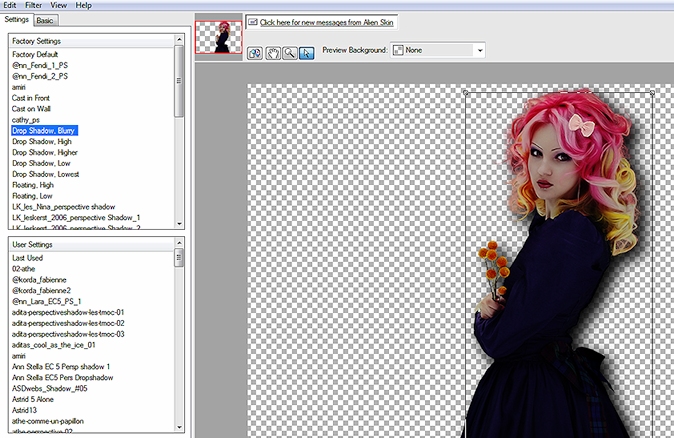Select the Drop Shadow, Higher preset
The image size is (674, 438).
tap(45, 153)
